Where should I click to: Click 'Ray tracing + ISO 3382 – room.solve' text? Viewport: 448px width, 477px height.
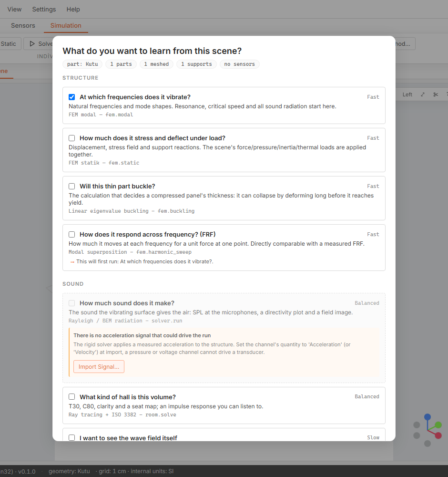(x=122, y=415)
